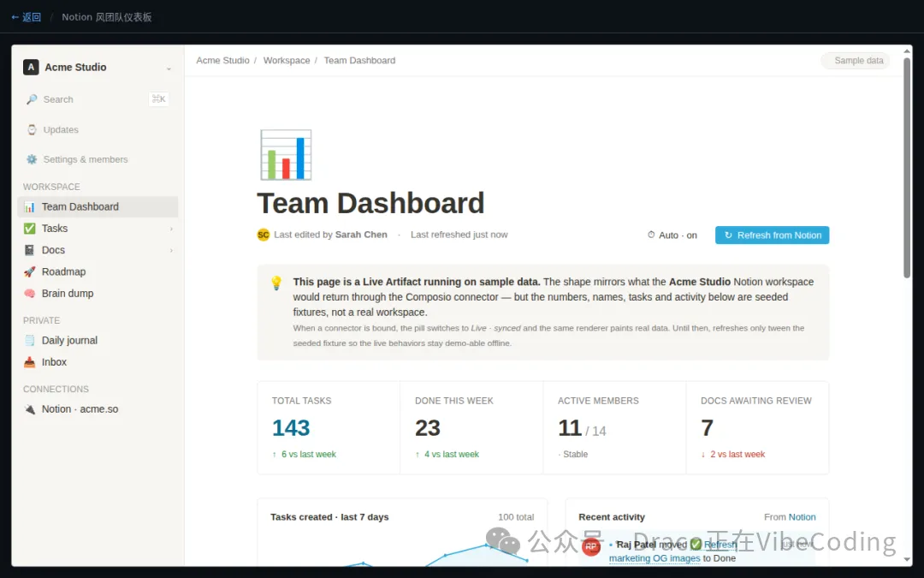The width and height of the screenshot is (924, 578).
Task: Click the Done This Week card showing 23
Action: [471, 427]
